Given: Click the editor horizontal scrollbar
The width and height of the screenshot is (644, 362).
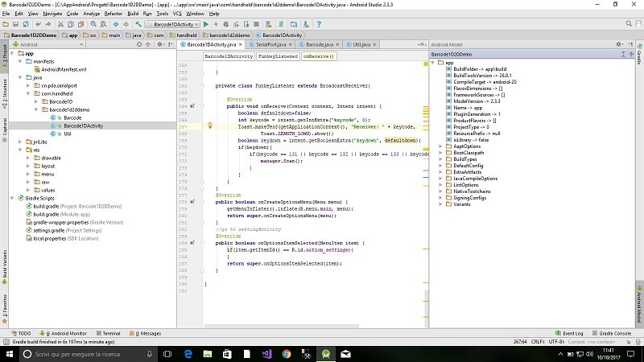Looking at the screenshot, I should click(x=281, y=327).
